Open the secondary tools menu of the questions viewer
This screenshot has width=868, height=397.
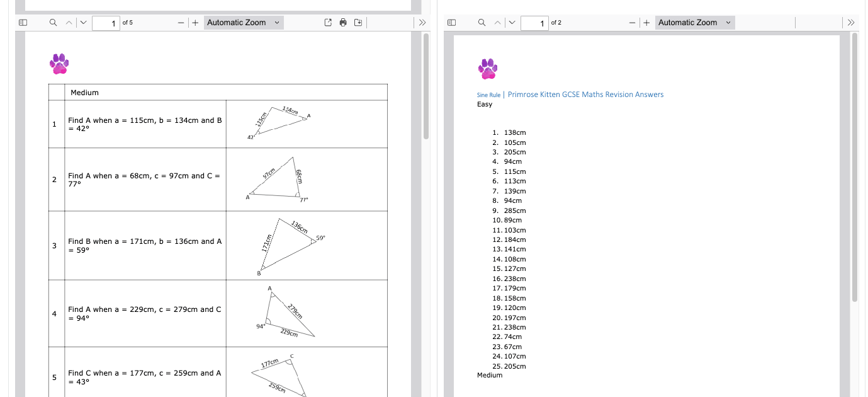pos(422,22)
